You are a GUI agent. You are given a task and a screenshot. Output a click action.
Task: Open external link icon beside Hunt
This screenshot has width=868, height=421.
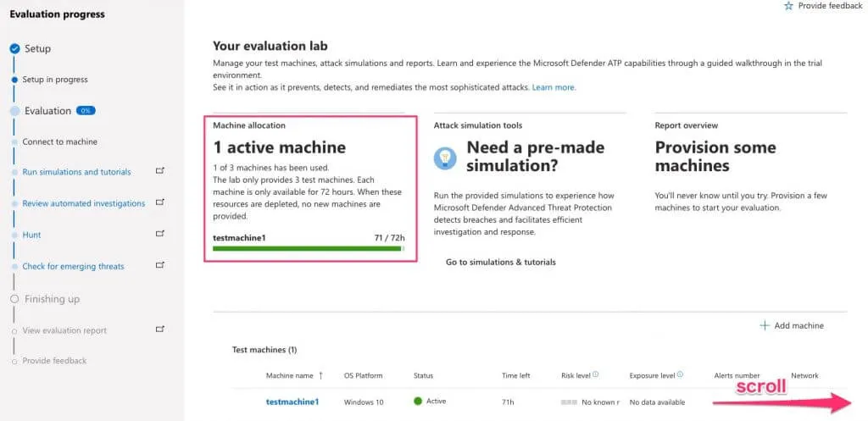pos(161,235)
